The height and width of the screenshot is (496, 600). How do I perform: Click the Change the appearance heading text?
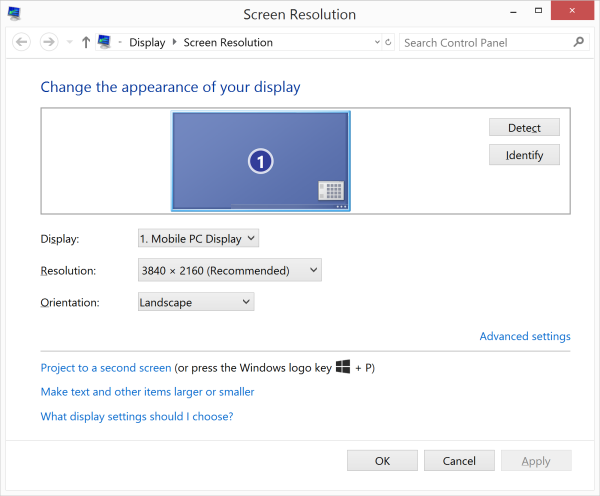[x=170, y=87]
